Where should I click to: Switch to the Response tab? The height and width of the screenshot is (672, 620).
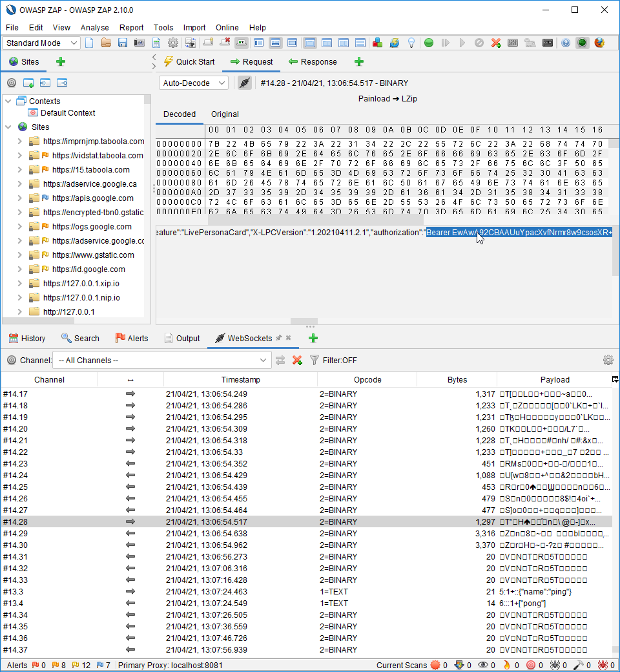pos(313,62)
